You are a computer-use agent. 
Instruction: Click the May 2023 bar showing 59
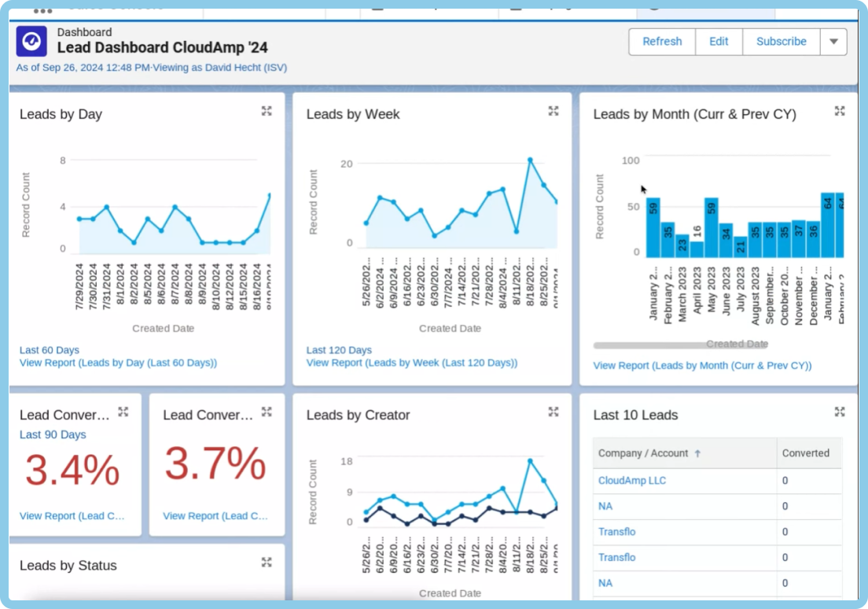pos(712,227)
